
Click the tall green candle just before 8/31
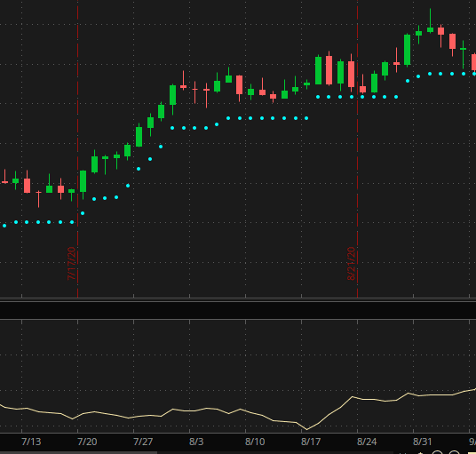pos(407,50)
